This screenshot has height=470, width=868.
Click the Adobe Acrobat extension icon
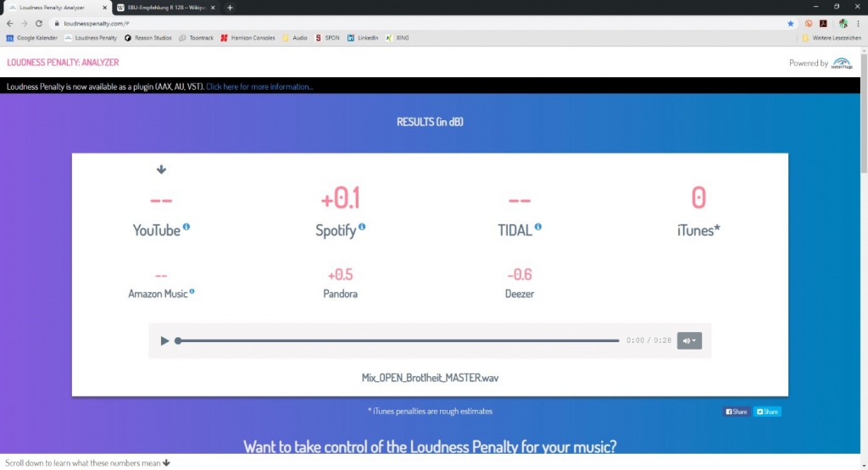(823, 24)
